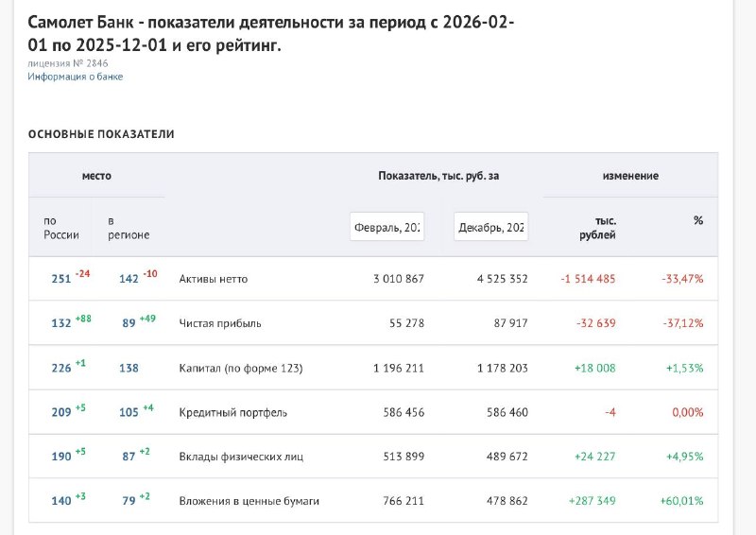756x535 pixels.
Task: Select the value '55 278'
Action: 407,323
